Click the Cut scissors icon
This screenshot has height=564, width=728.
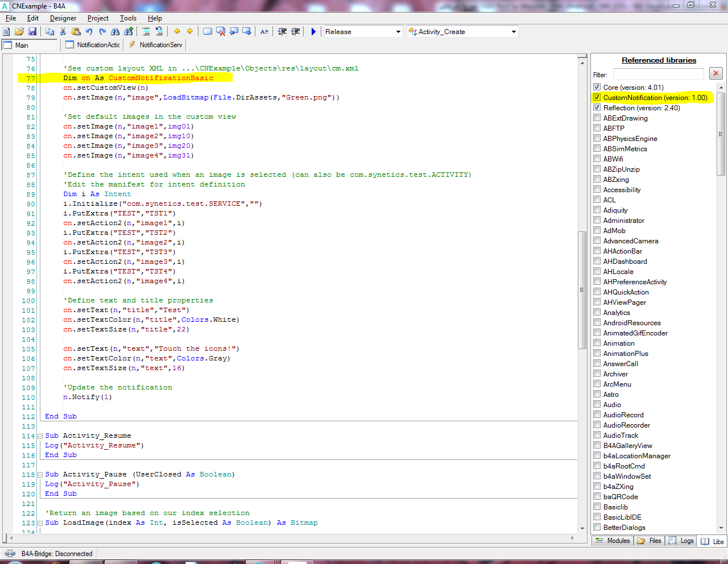pos(63,32)
